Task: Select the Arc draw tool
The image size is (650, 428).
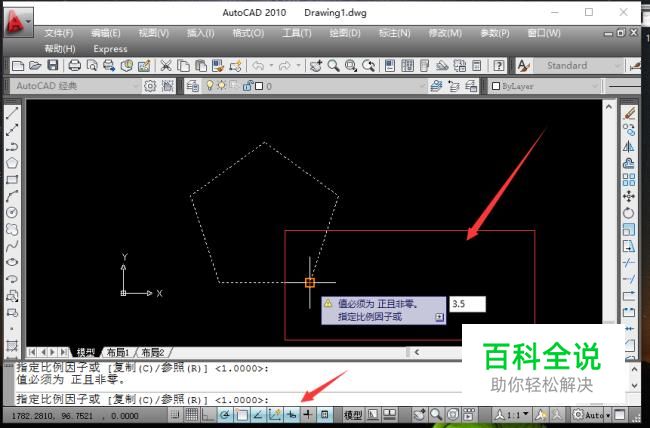Action: (x=12, y=196)
